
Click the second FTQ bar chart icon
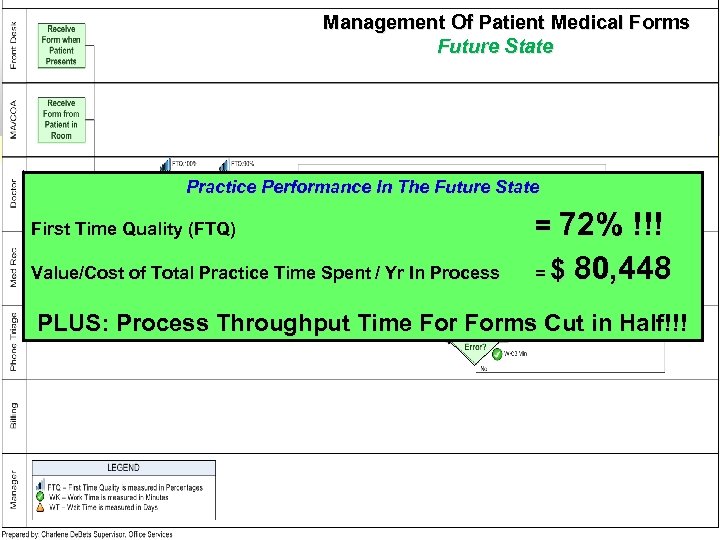[x=224, y=166]
